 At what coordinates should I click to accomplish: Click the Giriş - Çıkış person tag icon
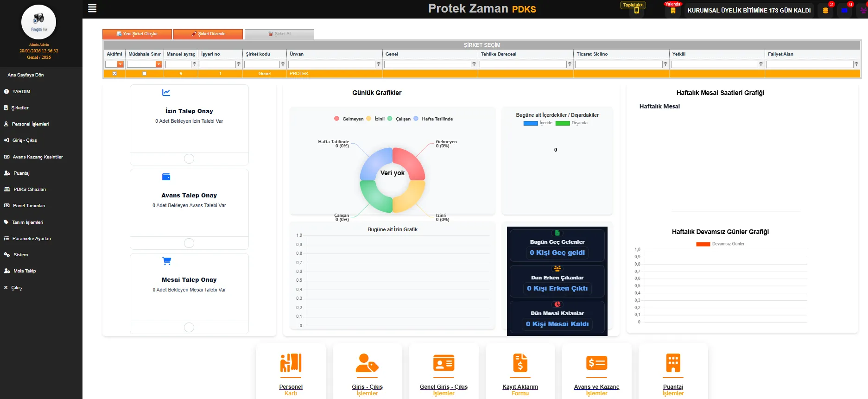point(367,363)
